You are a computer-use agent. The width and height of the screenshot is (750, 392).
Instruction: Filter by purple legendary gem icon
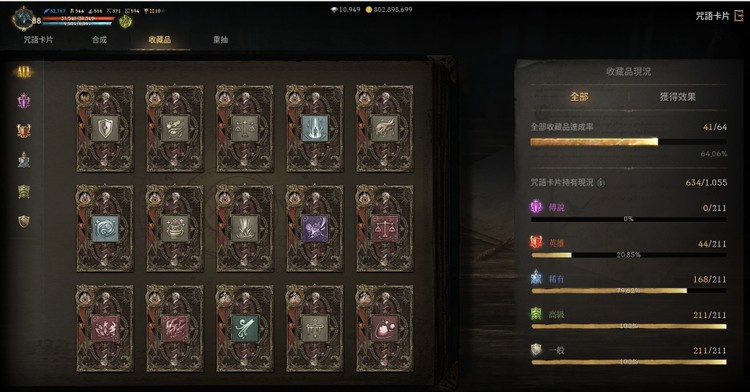(x=24, y=101)
